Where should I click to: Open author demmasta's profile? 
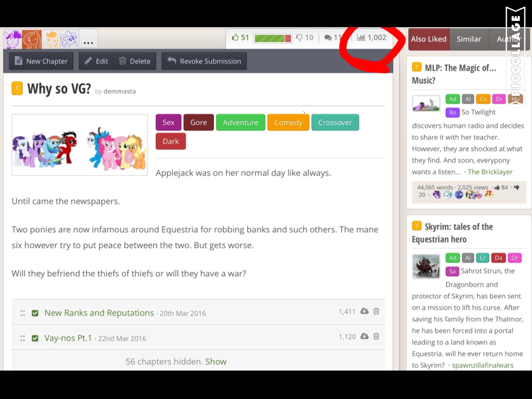click(x=119, y=91)
